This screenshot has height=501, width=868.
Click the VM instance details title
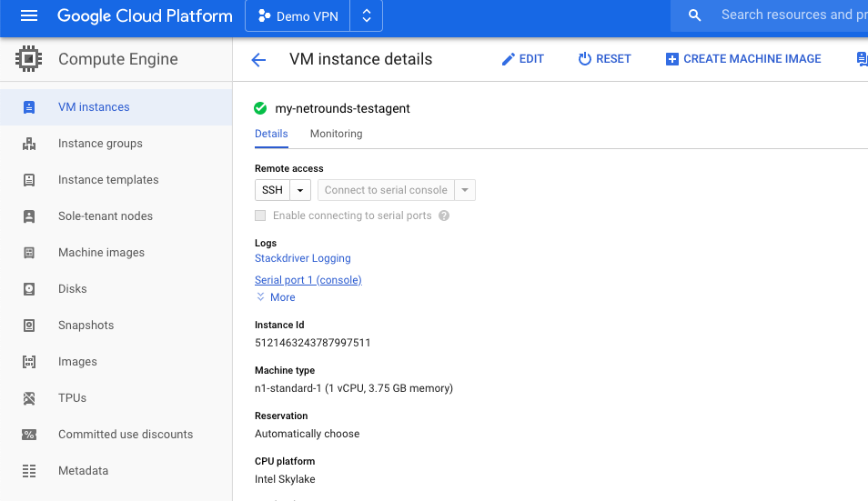pos(361,59)
